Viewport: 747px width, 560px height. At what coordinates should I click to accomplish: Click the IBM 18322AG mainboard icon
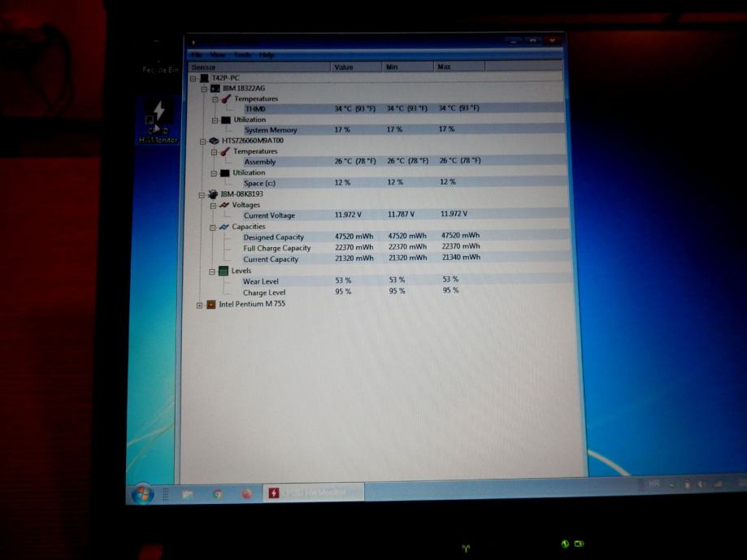tap(215, 89)
